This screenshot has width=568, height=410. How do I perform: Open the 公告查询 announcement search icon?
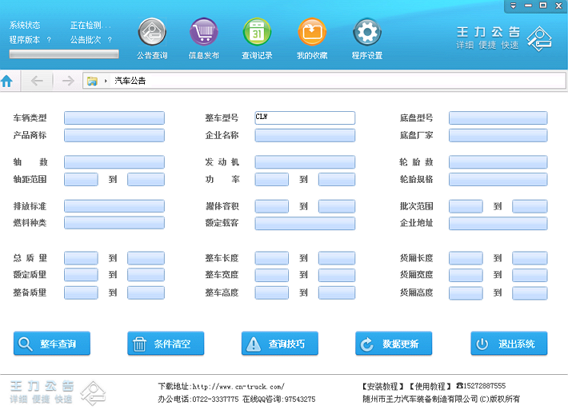point(152,32)
